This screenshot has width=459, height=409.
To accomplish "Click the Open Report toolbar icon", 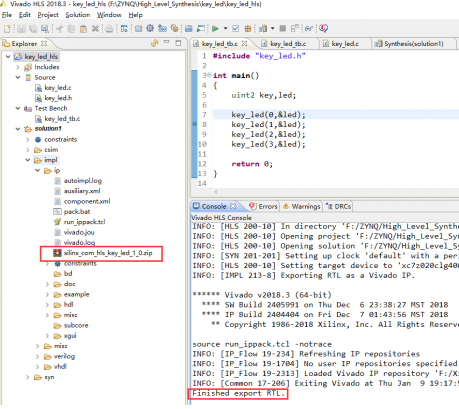I will coord(263,29).
